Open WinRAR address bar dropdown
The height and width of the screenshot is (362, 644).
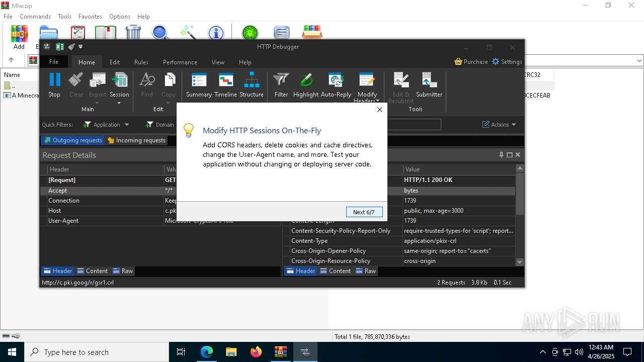639,61
